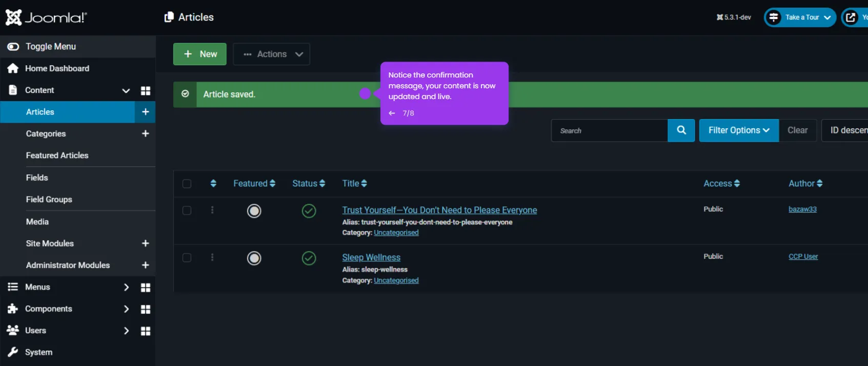868x366 pixels.
Task: Click the search input field
Action: (x=610, y=130)
